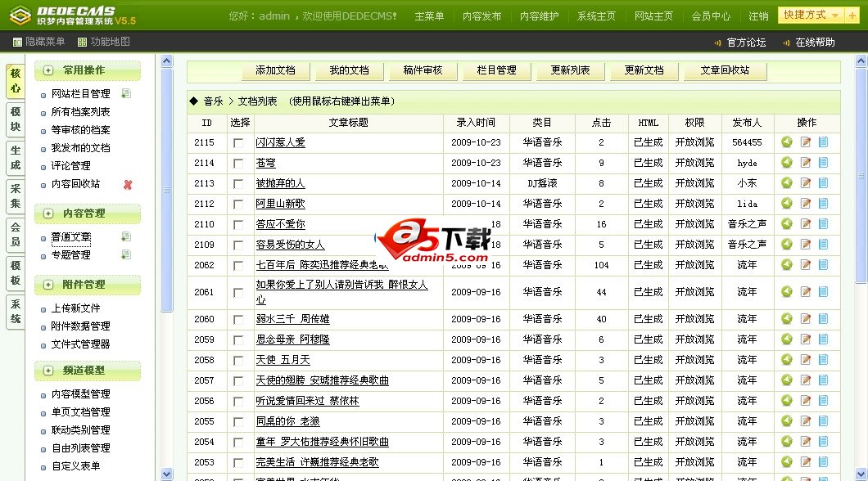Click the red X icon beside 内容回收站
Image resolution: width=868 pixels, height=481 pixels.
tap(128, 185)
